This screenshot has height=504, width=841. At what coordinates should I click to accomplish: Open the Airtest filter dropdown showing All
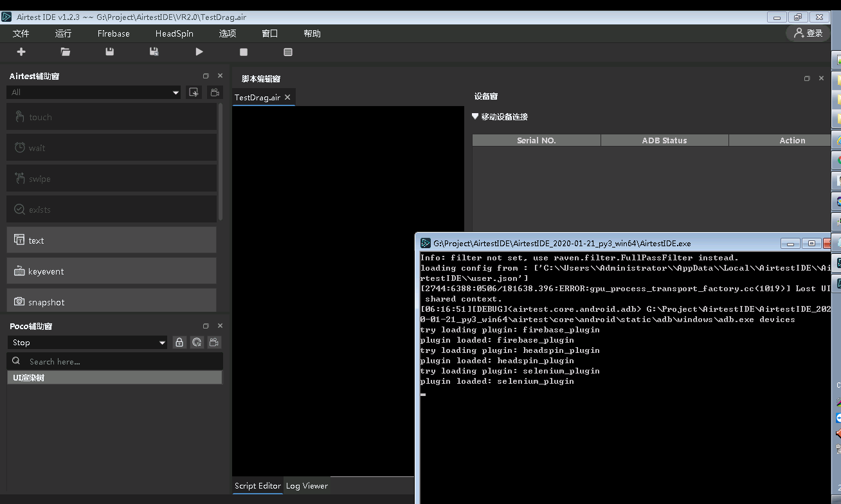[94, 93]
